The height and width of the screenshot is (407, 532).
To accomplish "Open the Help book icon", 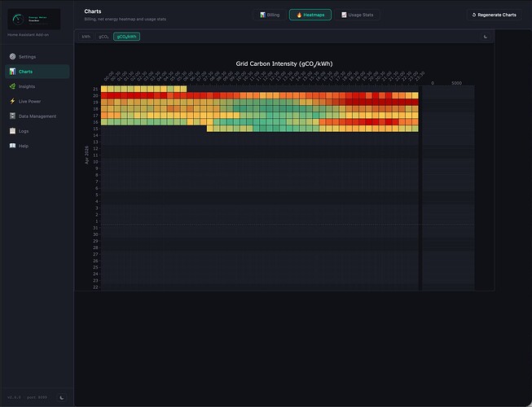I will point(12,146).
